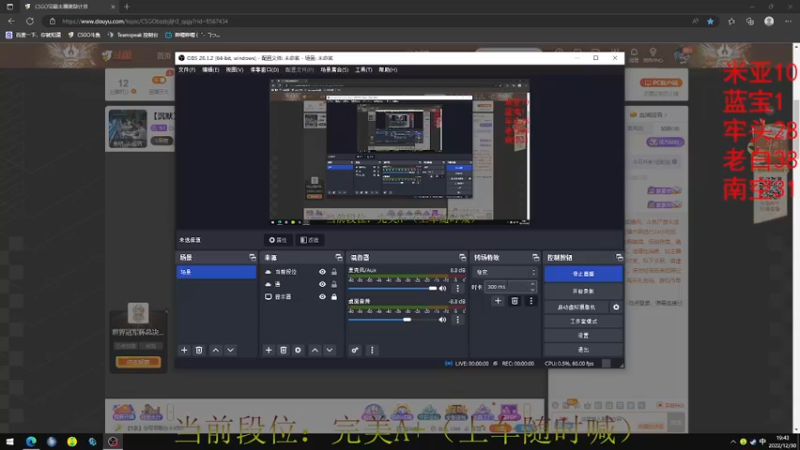The height and width of the screenshot is (450, 800).
Task: Move scene up arrow in 场景 panel
Action: tap(216, 350)
